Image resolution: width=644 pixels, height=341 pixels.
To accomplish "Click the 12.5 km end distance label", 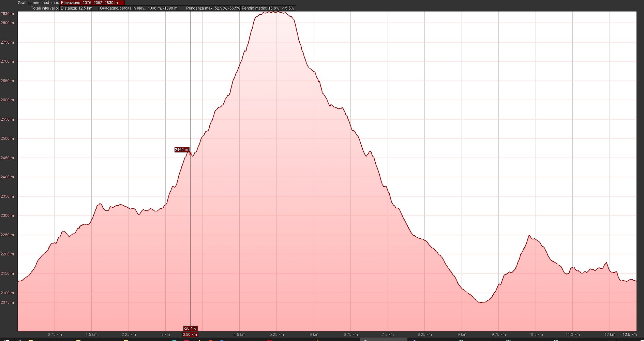I will (629, 335).
